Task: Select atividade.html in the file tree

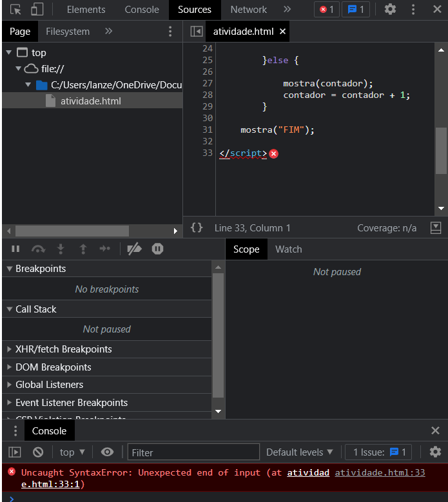Action: click(92, 101)
